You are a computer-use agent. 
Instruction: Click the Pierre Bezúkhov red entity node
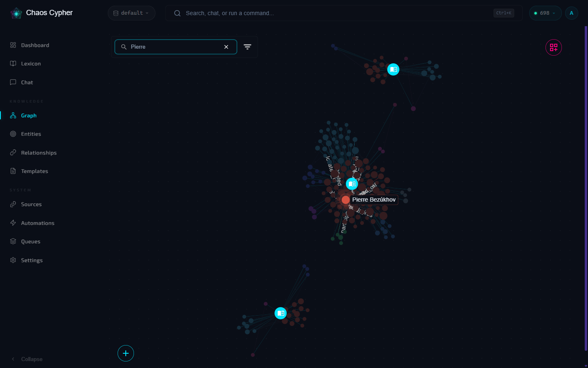coord(345,200)
